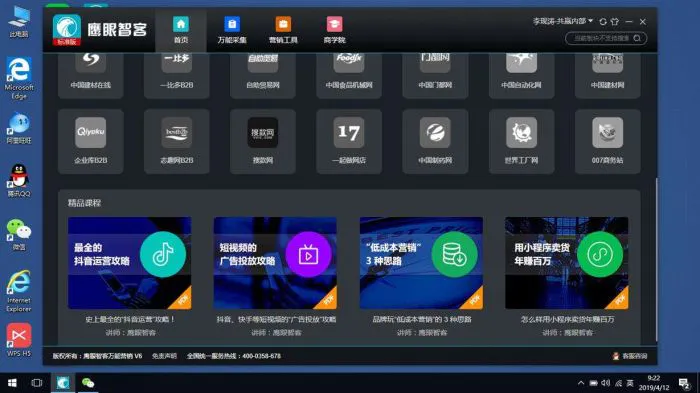Click the 客服咨询 link in footer
The image size is (700, 393).
click(x=630, y=356)
